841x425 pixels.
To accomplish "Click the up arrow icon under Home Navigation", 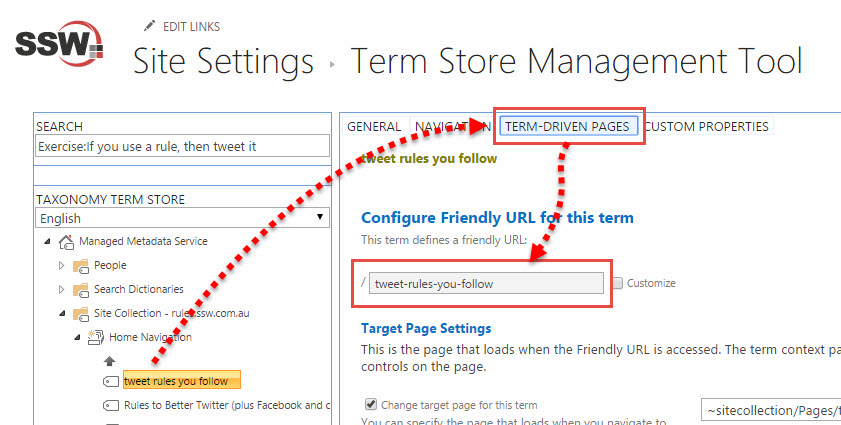I will click(x=110, y=361).
